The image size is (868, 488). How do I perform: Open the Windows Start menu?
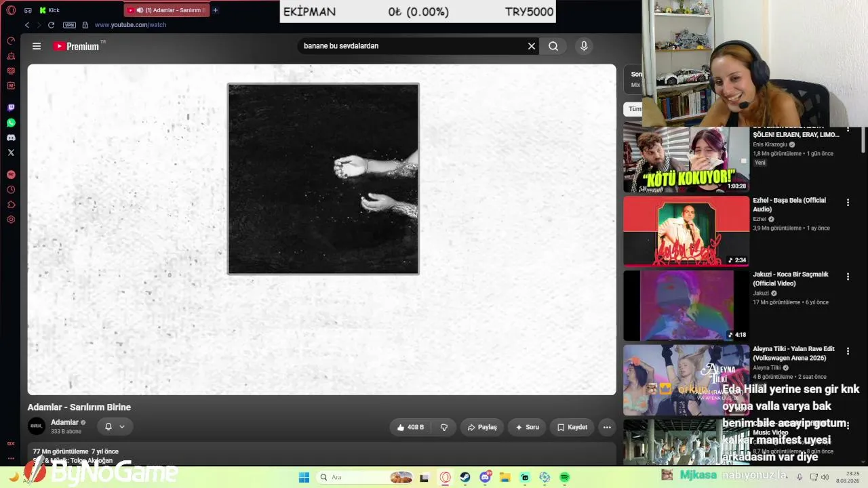click(x=304, y=476)
